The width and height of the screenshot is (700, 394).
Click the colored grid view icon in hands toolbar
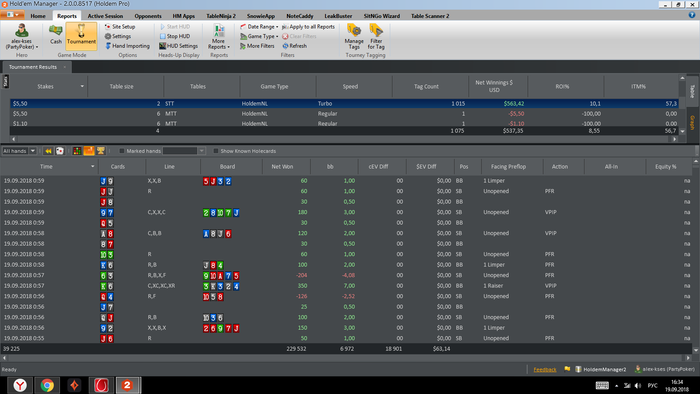[77, 151]
